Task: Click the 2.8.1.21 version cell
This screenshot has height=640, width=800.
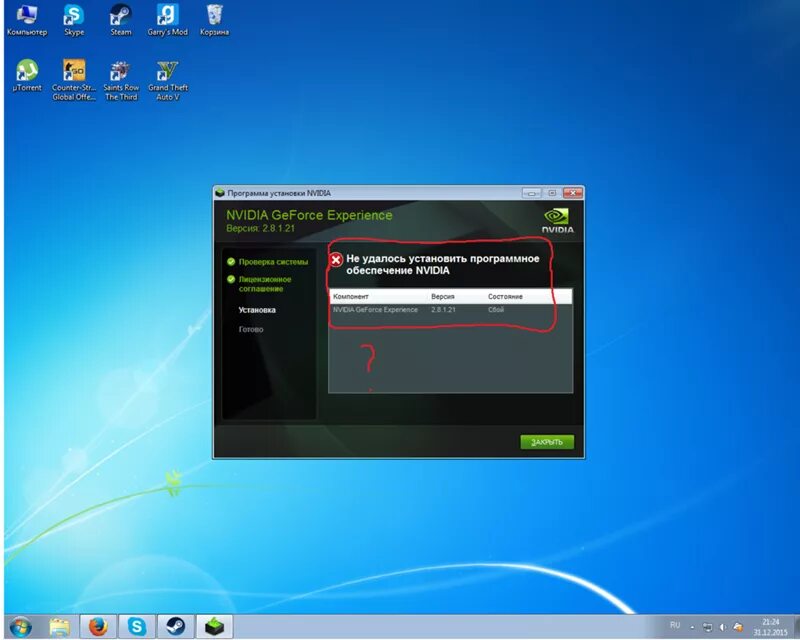Action: (443, 310)
